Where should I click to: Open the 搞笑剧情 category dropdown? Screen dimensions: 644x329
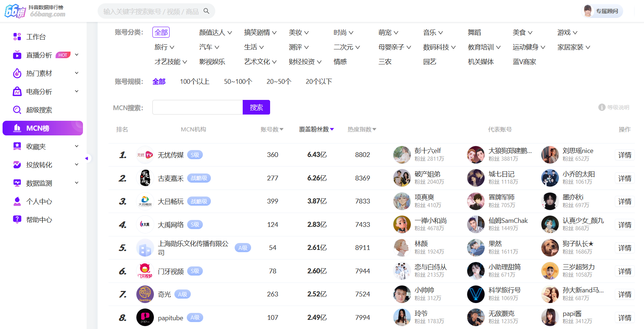coord(260,33)
